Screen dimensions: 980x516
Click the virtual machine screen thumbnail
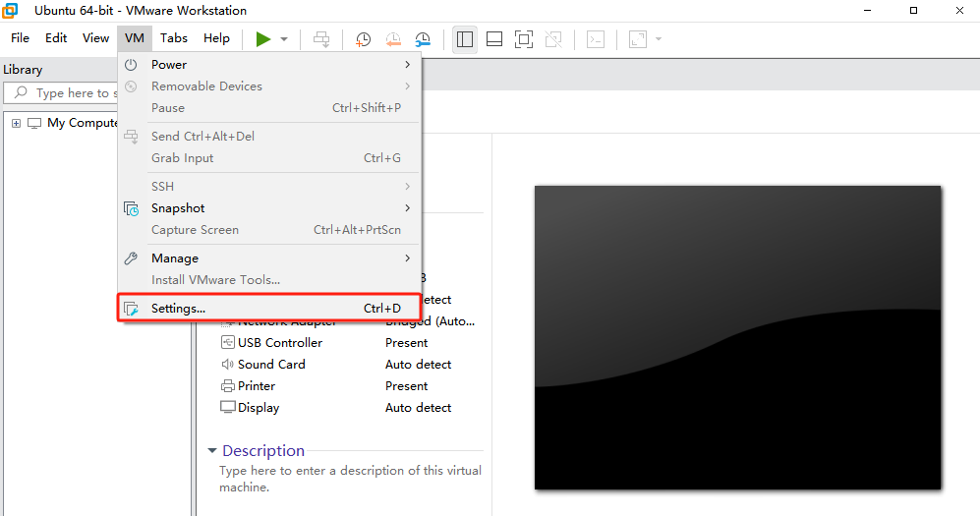737,337
